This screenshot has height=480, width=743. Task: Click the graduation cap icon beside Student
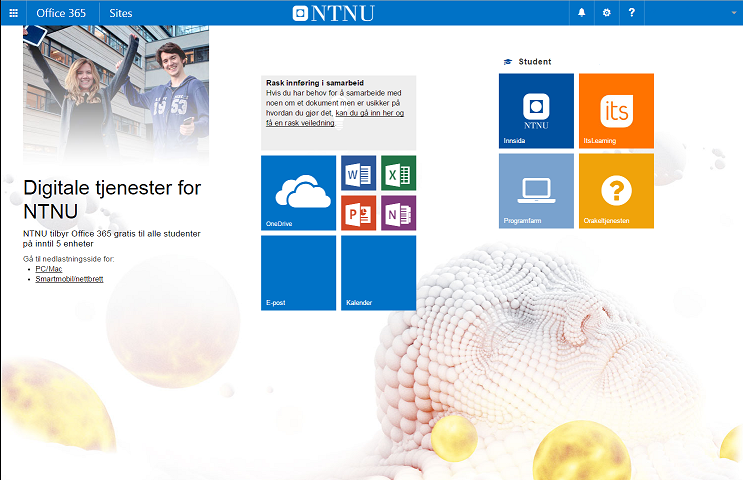coord(508,62)
